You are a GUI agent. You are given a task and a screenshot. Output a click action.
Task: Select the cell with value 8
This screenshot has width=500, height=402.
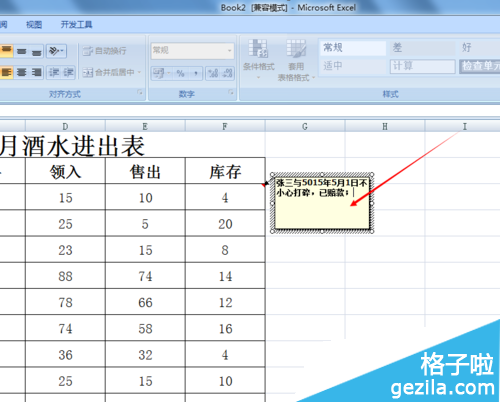click(225, 250)
